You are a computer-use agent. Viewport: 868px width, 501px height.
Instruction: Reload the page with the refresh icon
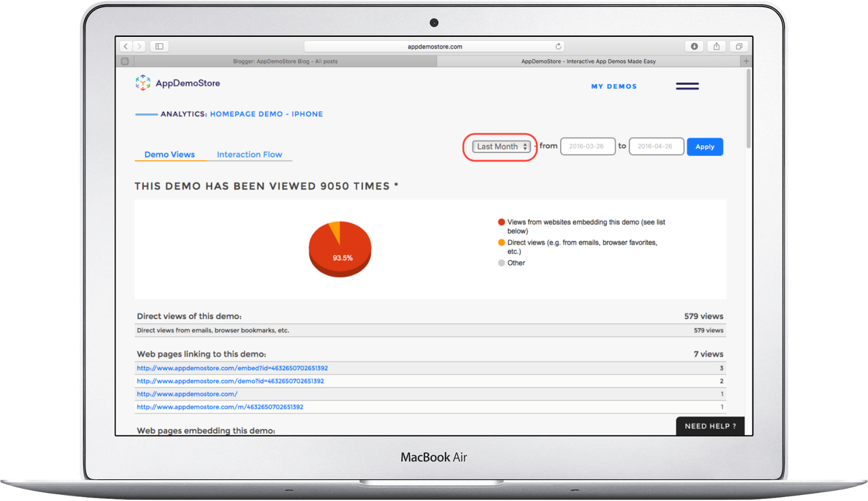(x=558, y=47)
